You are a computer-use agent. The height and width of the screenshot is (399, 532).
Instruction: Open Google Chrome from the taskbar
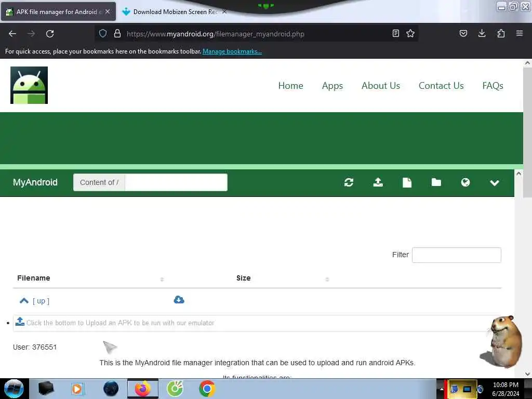[x=207, y=389]
